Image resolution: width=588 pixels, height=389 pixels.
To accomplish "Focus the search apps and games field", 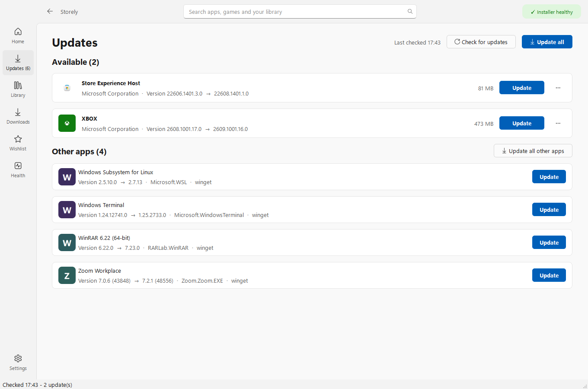I will pos(300,12).
